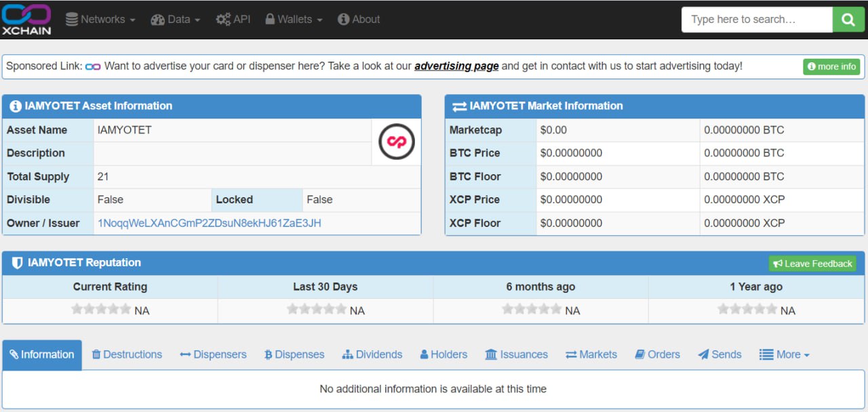
Task: Click the 'No additional information is available' text
Action: pos(433,389)
